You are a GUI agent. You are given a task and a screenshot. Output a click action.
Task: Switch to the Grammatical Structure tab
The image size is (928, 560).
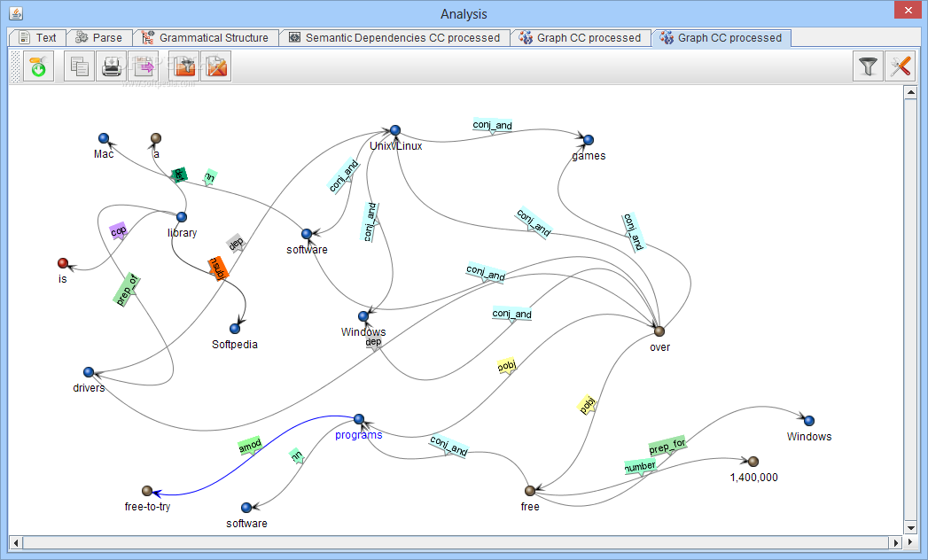[x=206, y=38]
